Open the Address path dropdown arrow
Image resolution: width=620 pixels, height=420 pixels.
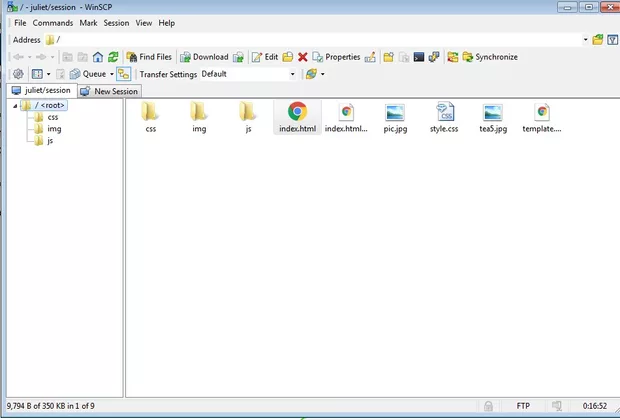pyautogui.click(x=585, y=40)
